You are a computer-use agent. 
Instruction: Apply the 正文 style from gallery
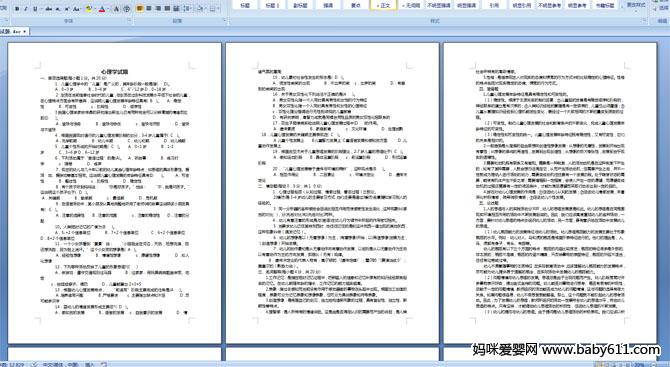point(383,5)
